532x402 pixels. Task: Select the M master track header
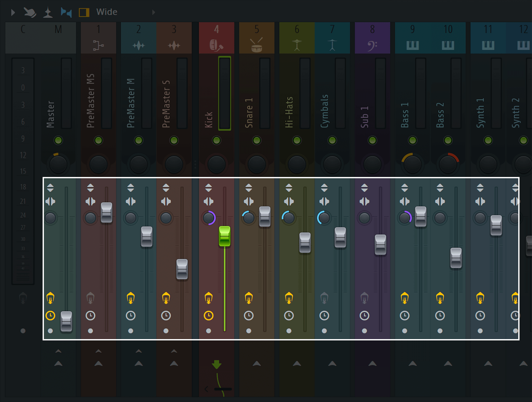click(58, 38)
